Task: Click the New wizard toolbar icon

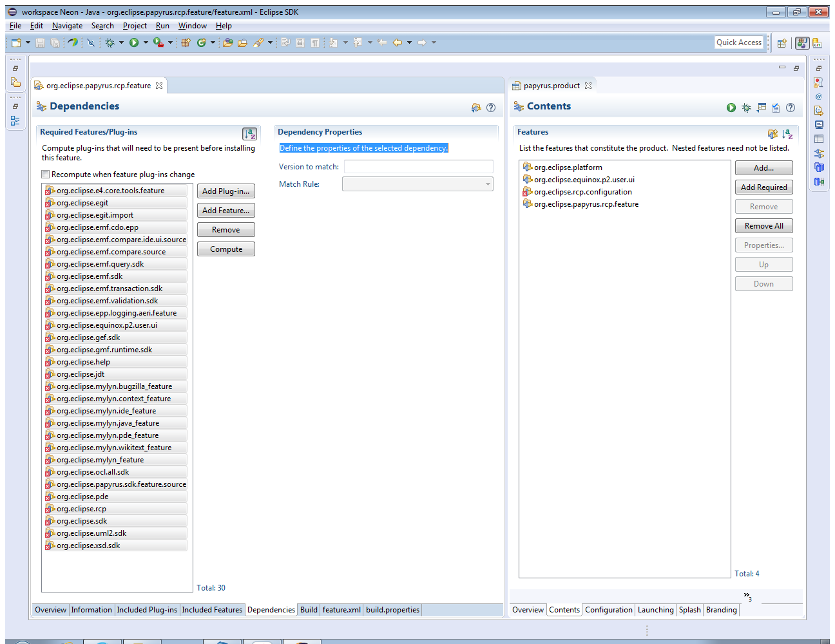Action: [16, 43]
